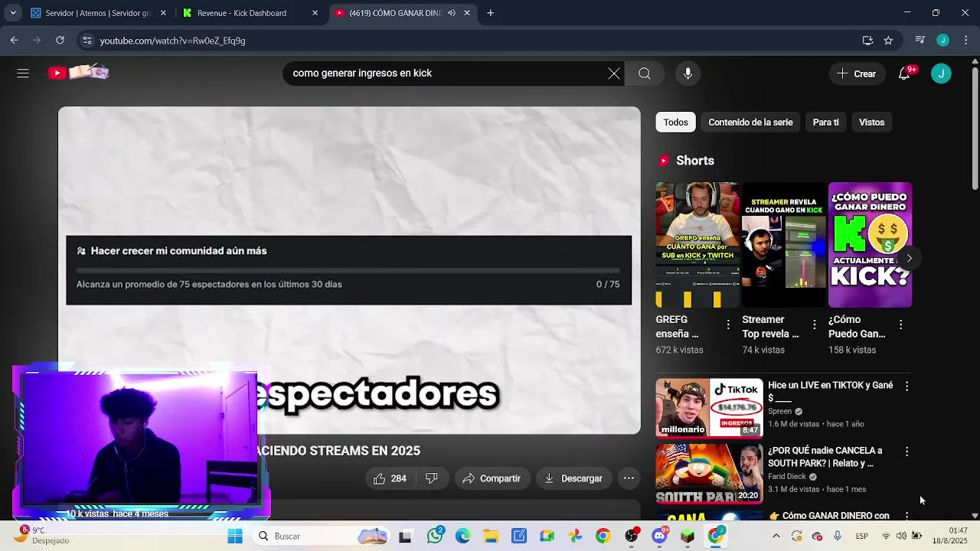Dislike the video with thumbs down
The width and height of the screenshot is (980, 551).
point(432,478)
